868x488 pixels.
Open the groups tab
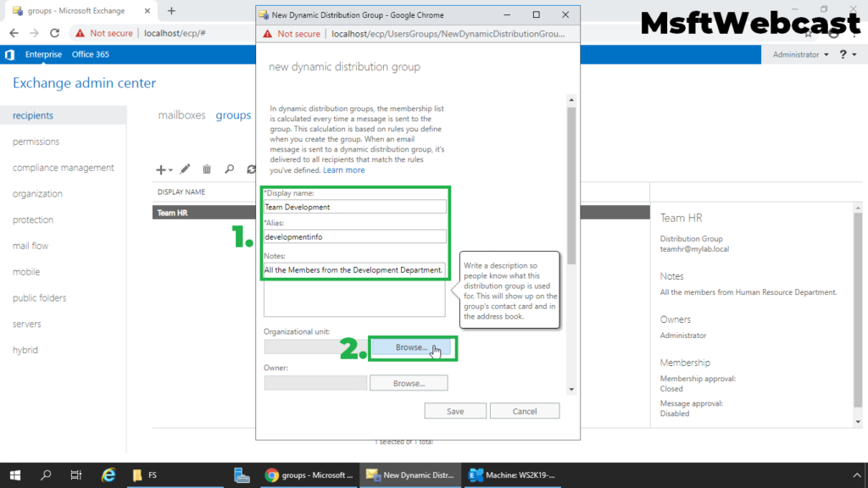click(233, 115)
